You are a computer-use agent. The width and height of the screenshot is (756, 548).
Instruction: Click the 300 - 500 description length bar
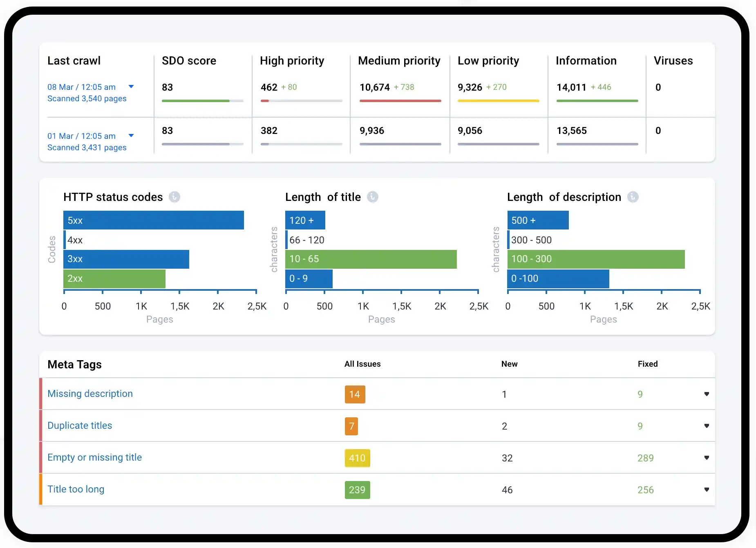pyautogui.click(x=508, y=240)
